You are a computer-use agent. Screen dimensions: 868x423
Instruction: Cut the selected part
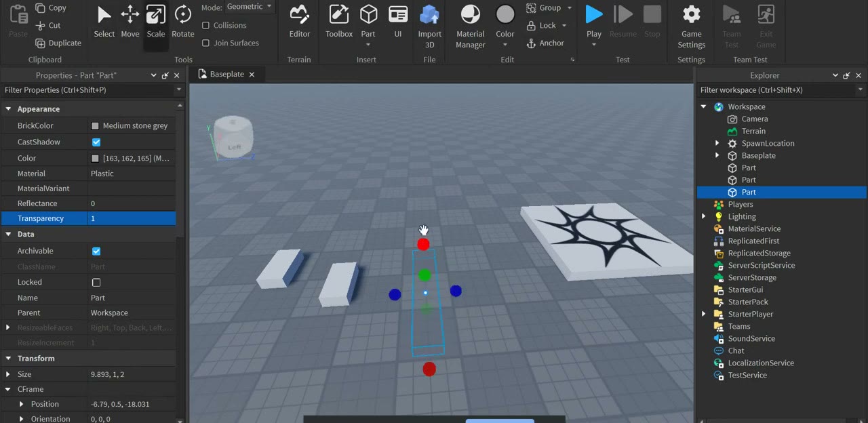pos(47,25)
